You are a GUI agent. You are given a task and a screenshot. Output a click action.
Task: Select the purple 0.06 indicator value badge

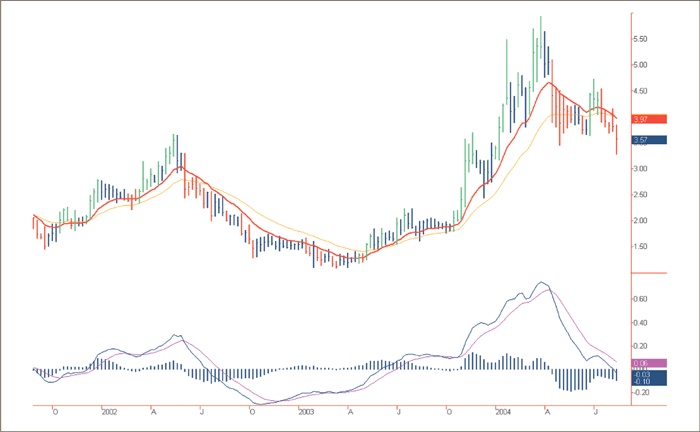point(650,364)
